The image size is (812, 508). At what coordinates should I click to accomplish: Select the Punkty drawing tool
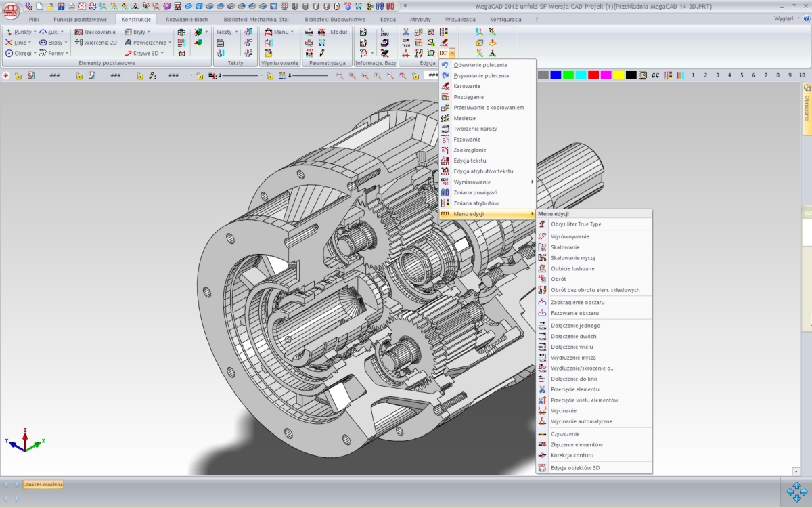tap(24, 32)
